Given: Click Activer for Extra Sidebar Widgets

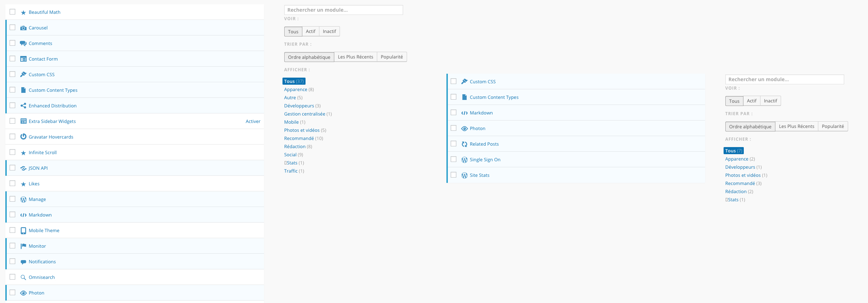Looking at the screenshot, I should 253,122.
